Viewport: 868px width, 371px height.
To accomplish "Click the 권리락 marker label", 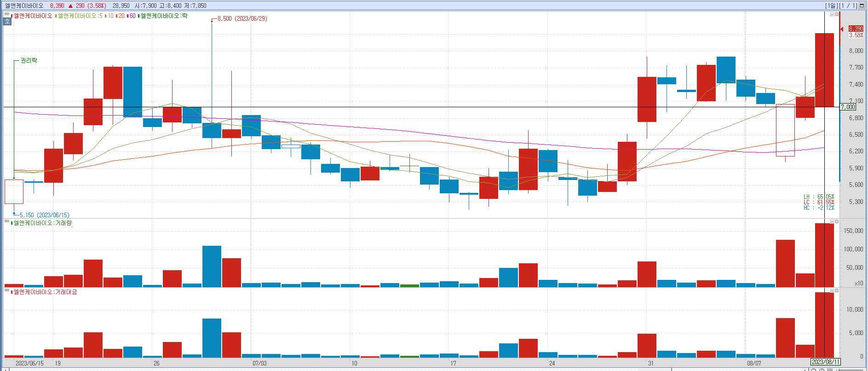I will tap(29, 60).
